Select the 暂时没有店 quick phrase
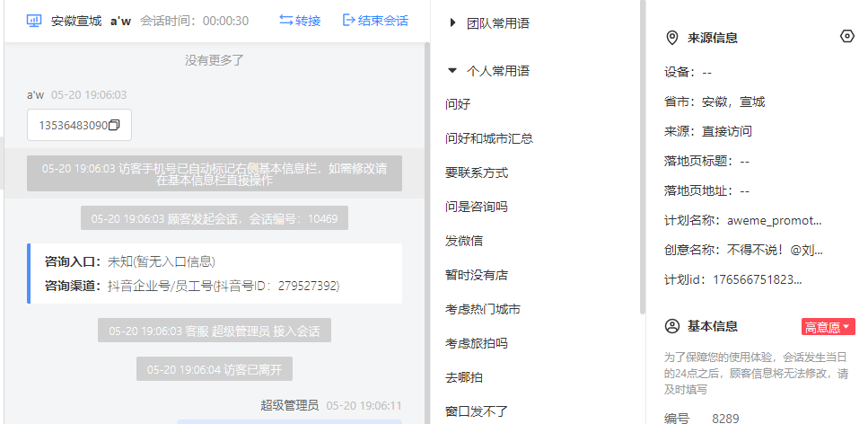 [477, 275]
